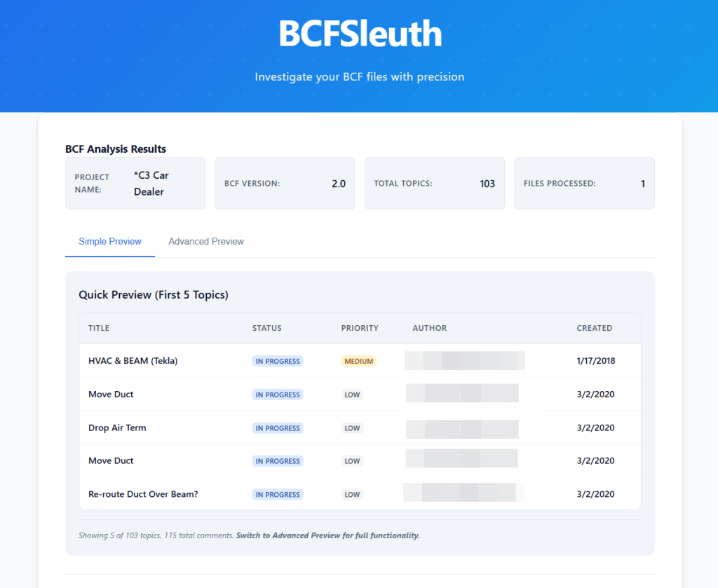Click IN PROGRESS badge for Drop Air Term
The width and height of the screenshot is (718, 588).
(278, 428)
